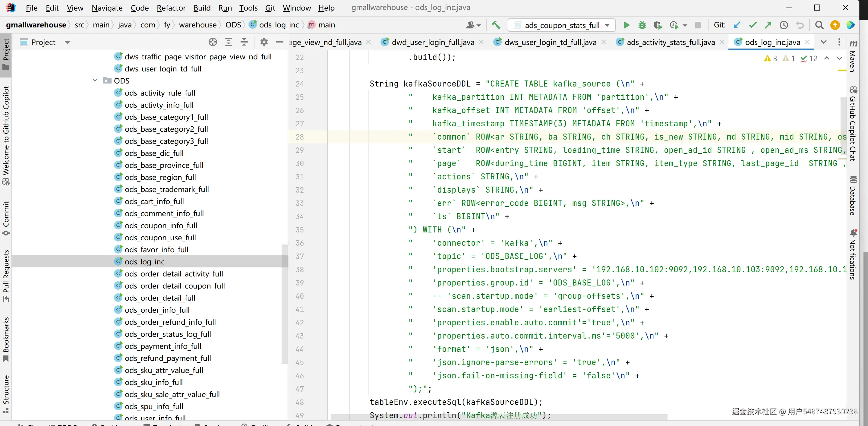868x426 pixels.
Task: Collapse the ODS folder in tree
Action: pyautogui.click(x=95, y=80)
